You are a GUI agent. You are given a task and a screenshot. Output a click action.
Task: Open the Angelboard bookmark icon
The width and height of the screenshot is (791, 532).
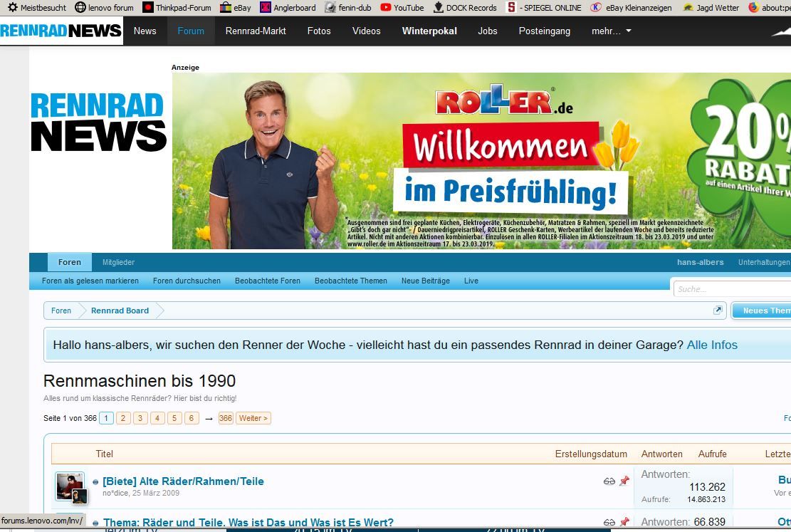pyautogui.click(x=266, y=8)
